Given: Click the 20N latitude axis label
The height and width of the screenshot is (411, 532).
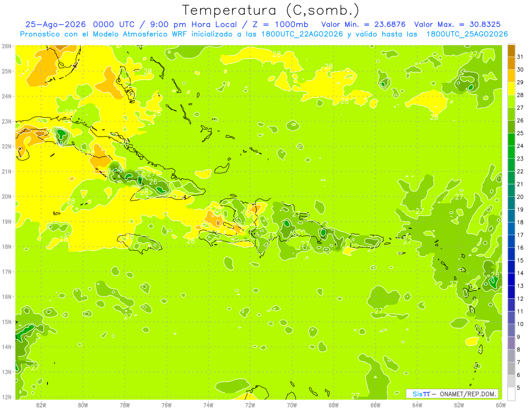Looking at the screenshot, I should tap(7, 196).
